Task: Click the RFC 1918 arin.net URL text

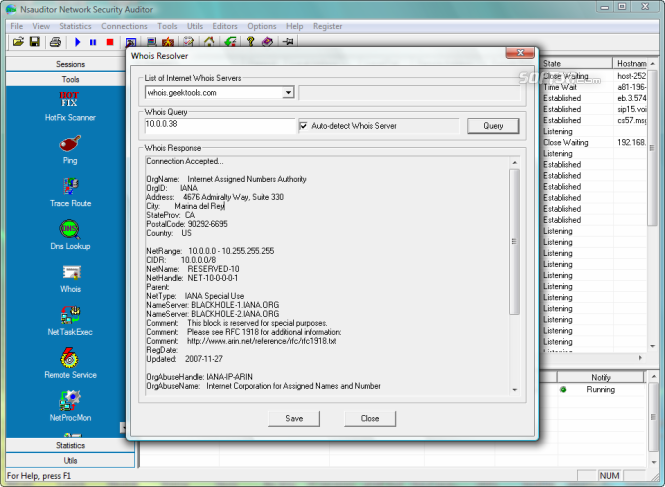Action: click(262, 341)
